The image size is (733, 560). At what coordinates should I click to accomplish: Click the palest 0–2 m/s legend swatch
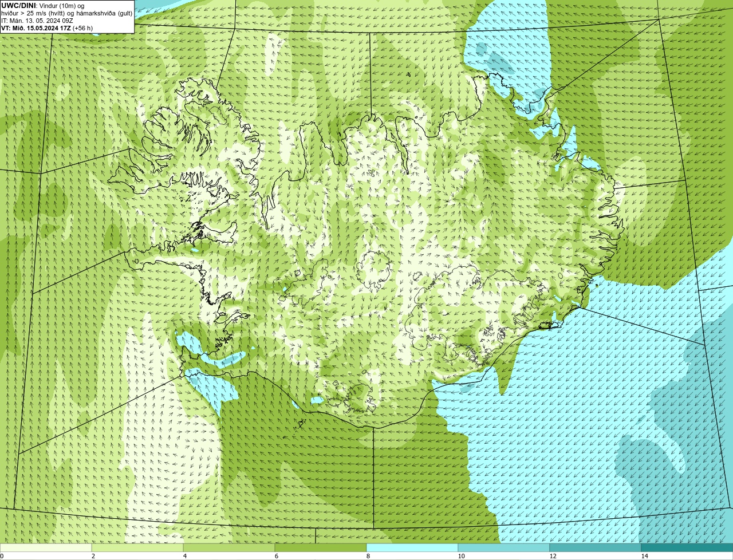46,547
